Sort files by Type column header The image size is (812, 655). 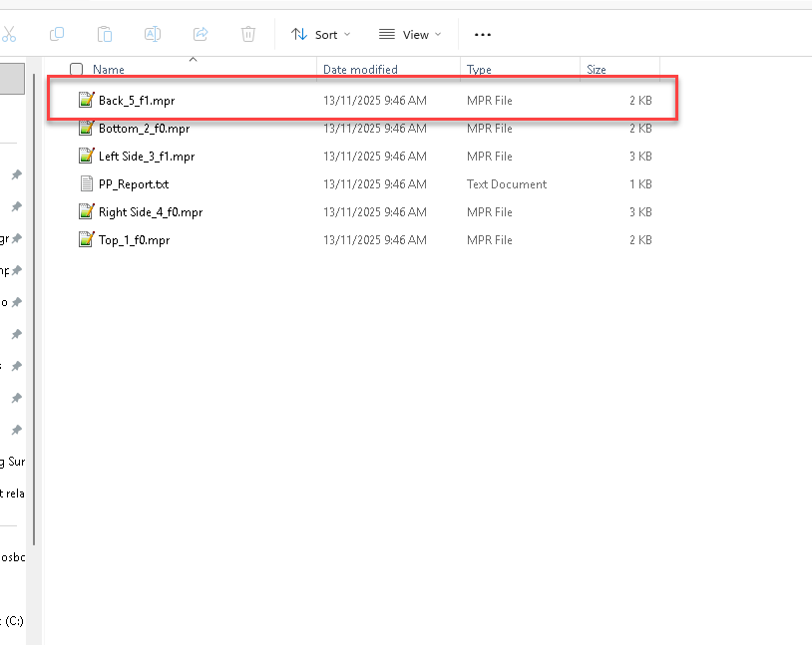coord(479,70)
